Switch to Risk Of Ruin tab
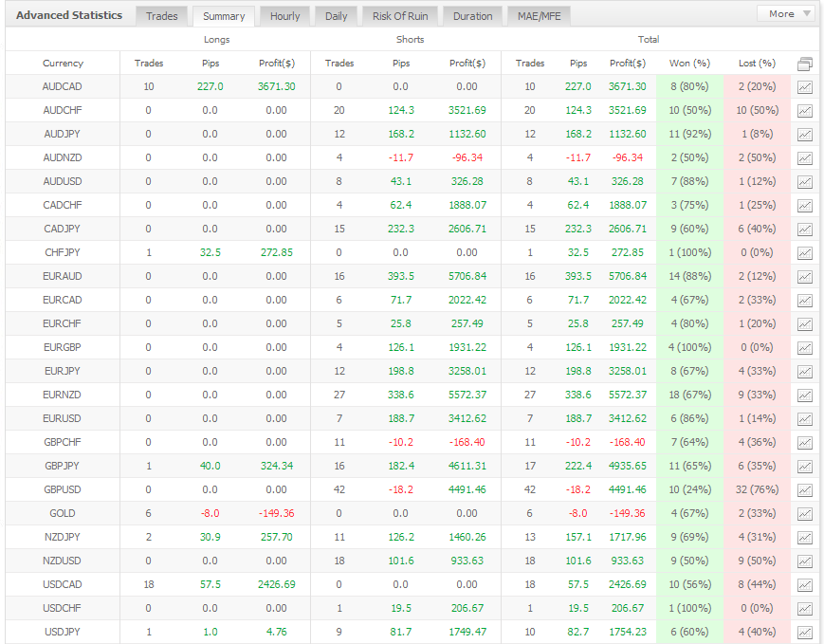The image size is (824, 644). [x=400, y=16]
